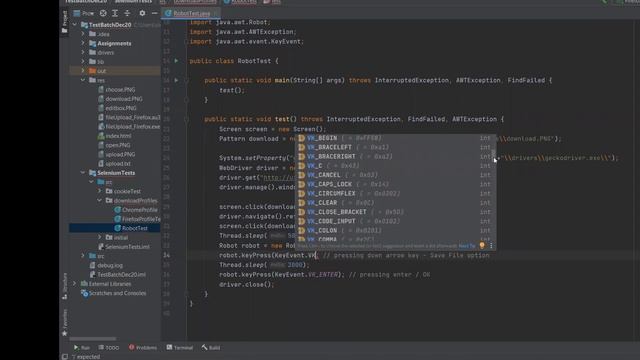Screen dimensions: 640x360
Task: Run class RobotTest from gutter arrow
Action: (176, 61)
